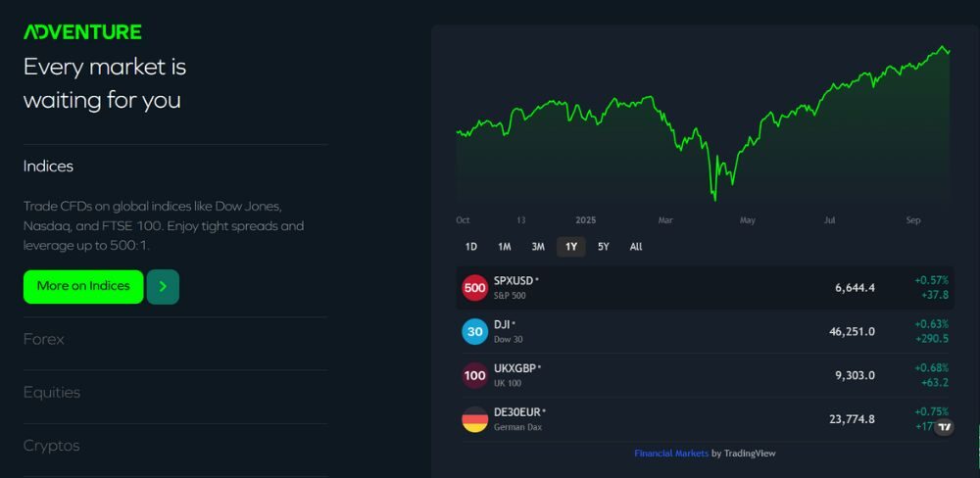
Task: Click the Dow 30 blue badge icon
Action: 474,332
